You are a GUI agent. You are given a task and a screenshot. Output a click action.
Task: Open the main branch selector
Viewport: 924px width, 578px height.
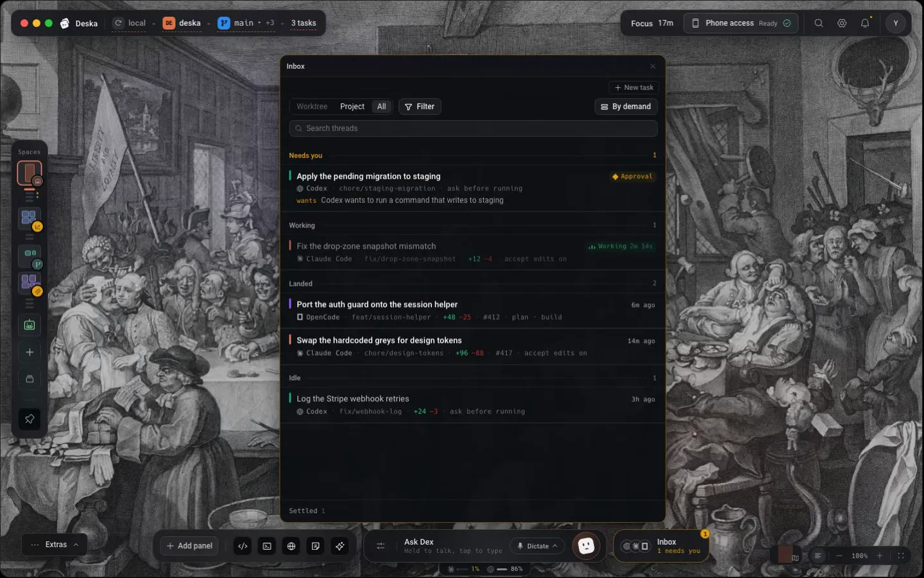coord(246,23)
